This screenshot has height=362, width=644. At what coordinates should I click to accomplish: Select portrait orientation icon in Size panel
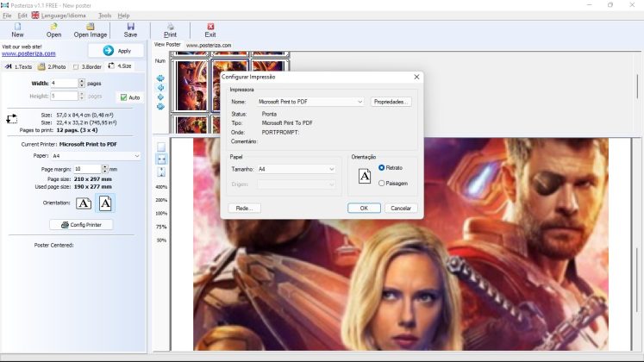click(105, 203)
